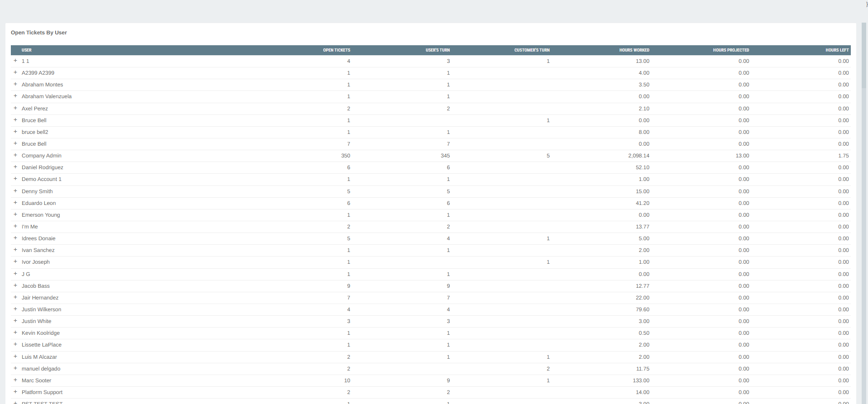Click the plus icon next to Eduardo Leon
Image resolution: width=868 pixels, height=404 pixels.
pyautogui.click(x=15, y=203)
